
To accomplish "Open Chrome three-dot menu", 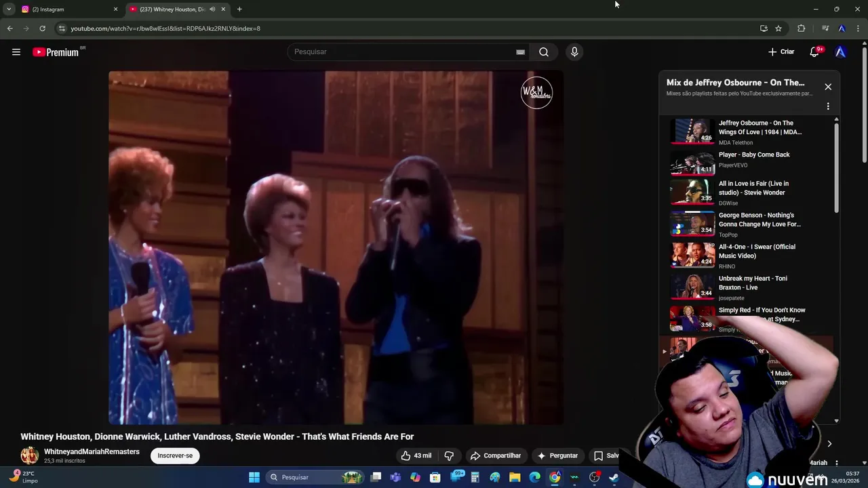I will point(859,28).
